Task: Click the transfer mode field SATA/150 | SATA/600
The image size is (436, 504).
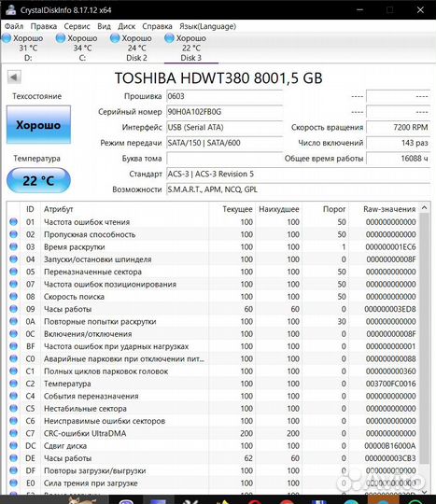Action: [224, 143]
